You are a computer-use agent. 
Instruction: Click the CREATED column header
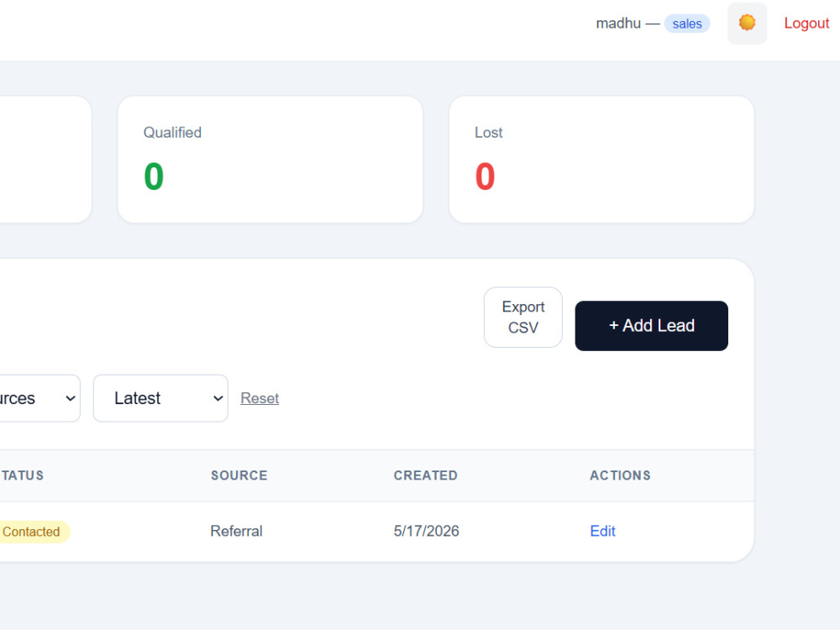[x=425, y=475]
